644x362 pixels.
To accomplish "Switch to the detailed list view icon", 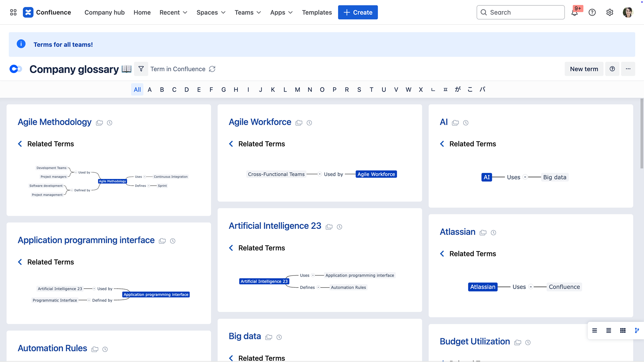I will coord(609,330).
